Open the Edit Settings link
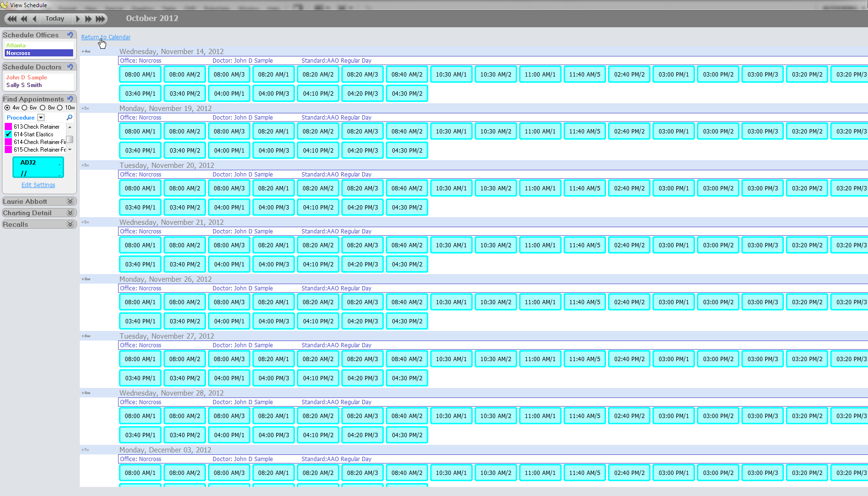Image resolution: width=868 pixels, height=496 pixels. click(x=38, y=185)
